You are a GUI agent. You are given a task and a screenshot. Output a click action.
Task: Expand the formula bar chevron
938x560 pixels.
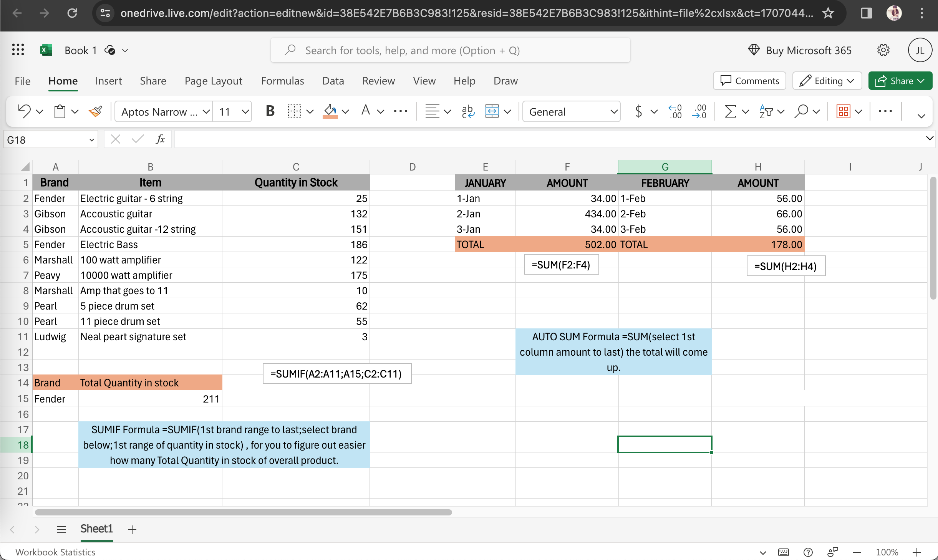[930, 138]
